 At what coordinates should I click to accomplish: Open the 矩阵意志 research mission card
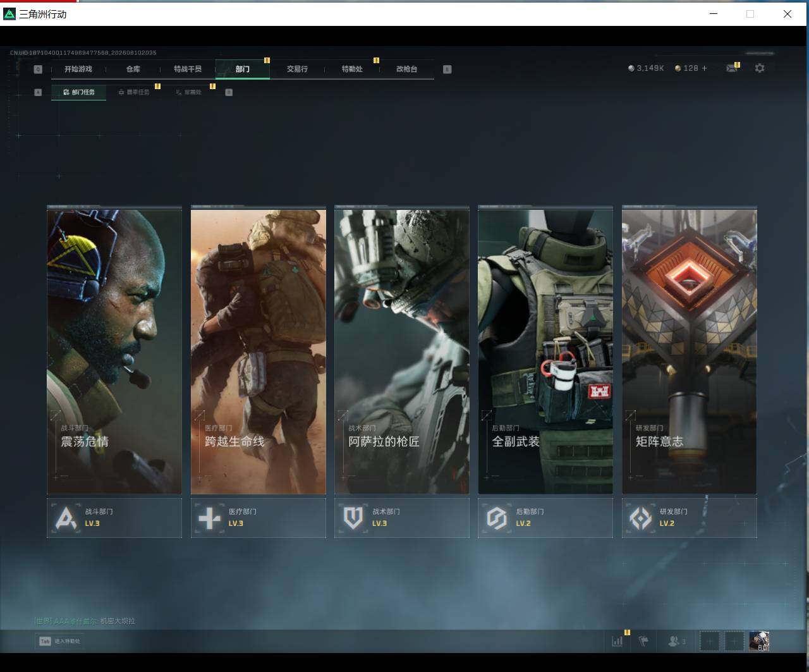click(690, 351)
